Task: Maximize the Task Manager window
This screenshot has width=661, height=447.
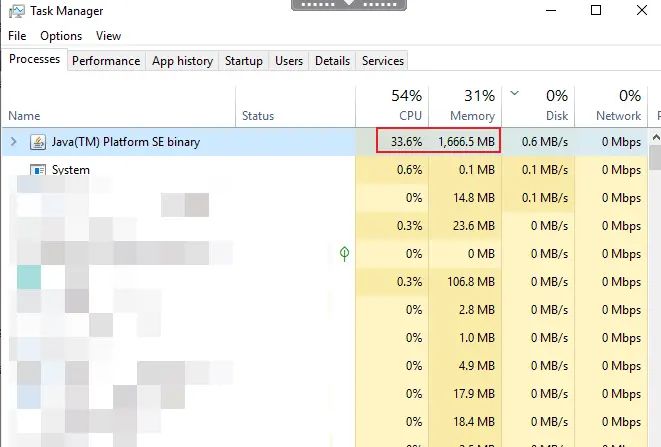Action: point(596,11)
